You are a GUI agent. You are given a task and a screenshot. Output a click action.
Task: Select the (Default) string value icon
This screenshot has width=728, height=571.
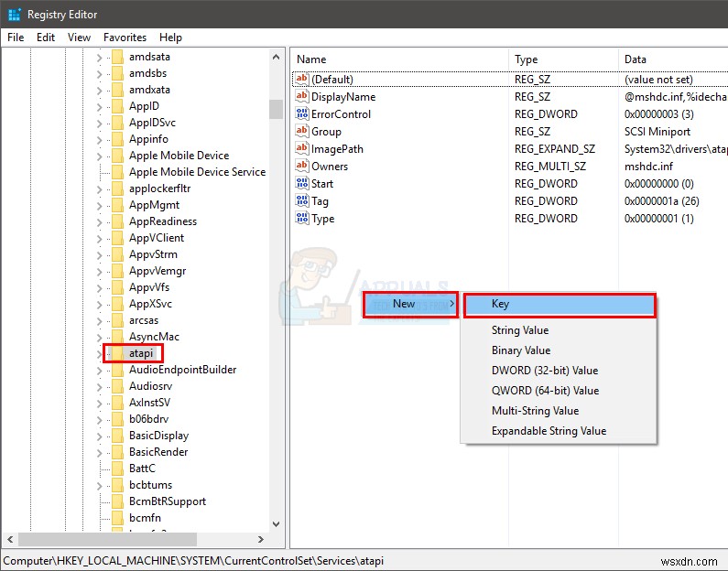click(x=302, y=79)
